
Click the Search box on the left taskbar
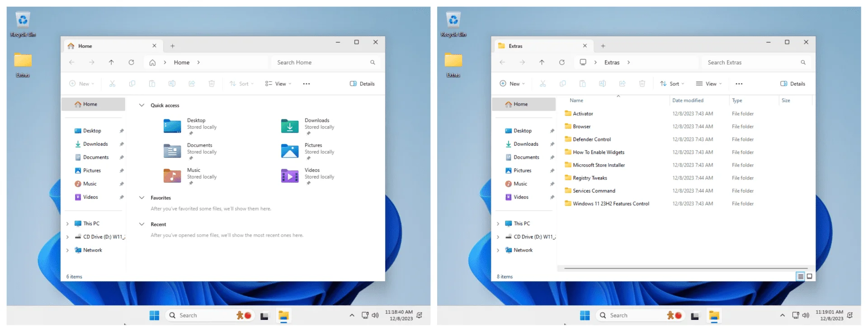click(x=210, y=315)
